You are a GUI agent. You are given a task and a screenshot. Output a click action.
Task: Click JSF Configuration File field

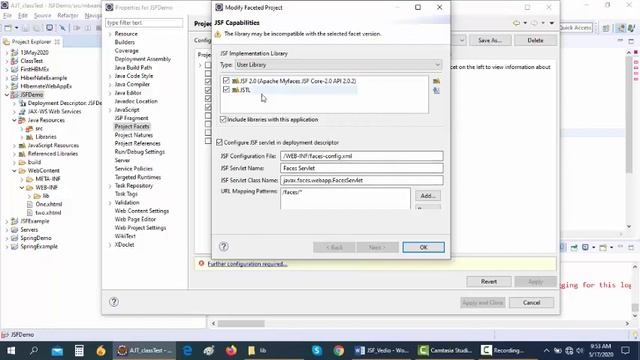pyautogui.click(x=361, y=156)
